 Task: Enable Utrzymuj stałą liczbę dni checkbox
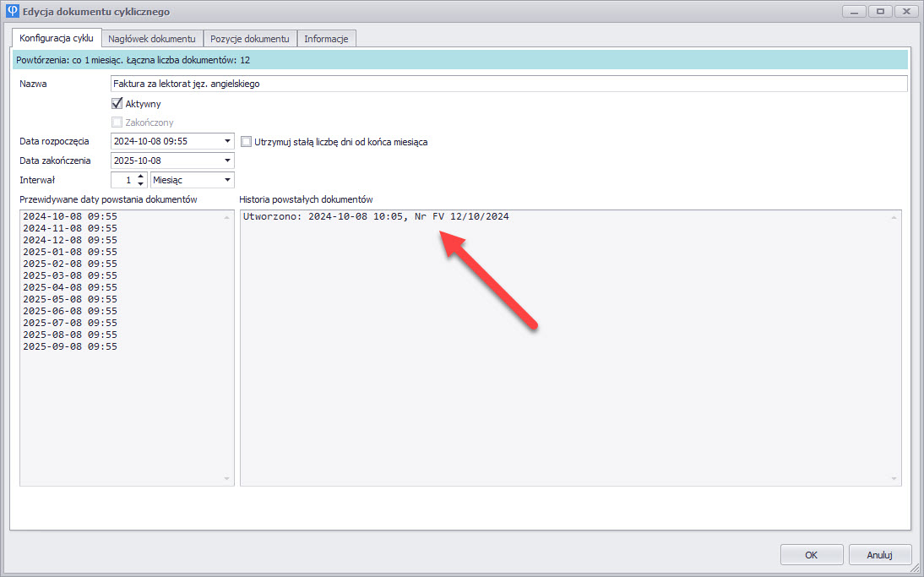click(247, 142)
